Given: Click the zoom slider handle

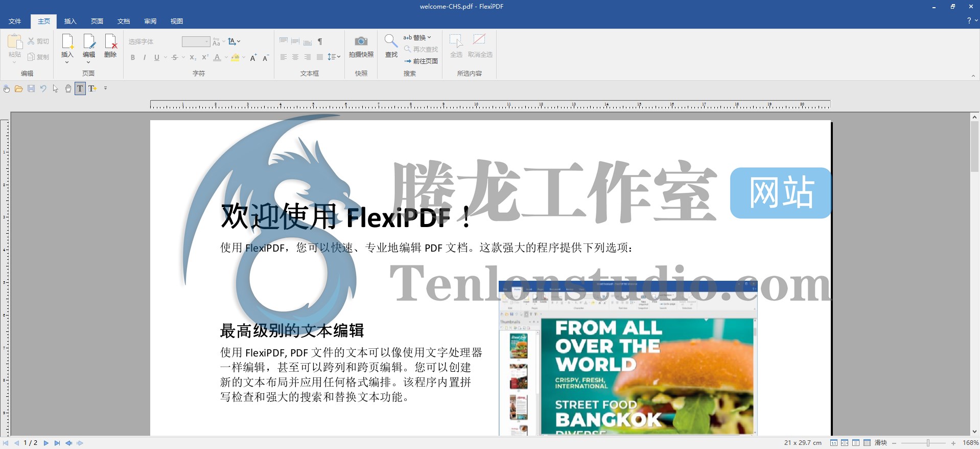Looking at the screenshot, I should tap(928, 443).
